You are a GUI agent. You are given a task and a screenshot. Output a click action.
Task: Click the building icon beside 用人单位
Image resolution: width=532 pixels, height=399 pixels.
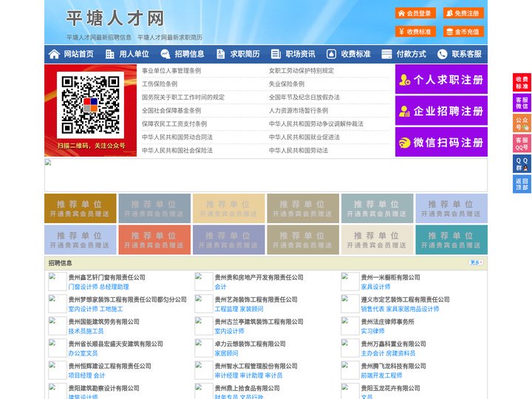coord(109,54)
